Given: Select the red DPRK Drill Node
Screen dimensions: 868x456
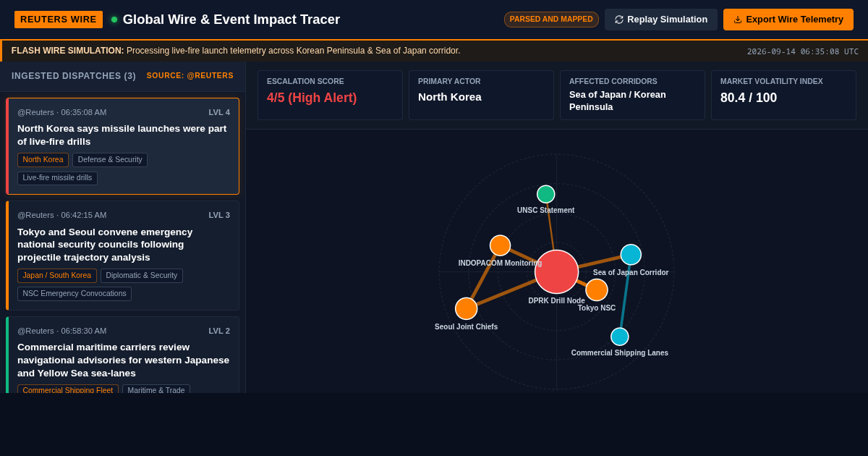Looking at the screenshot, I should point(556,271).
